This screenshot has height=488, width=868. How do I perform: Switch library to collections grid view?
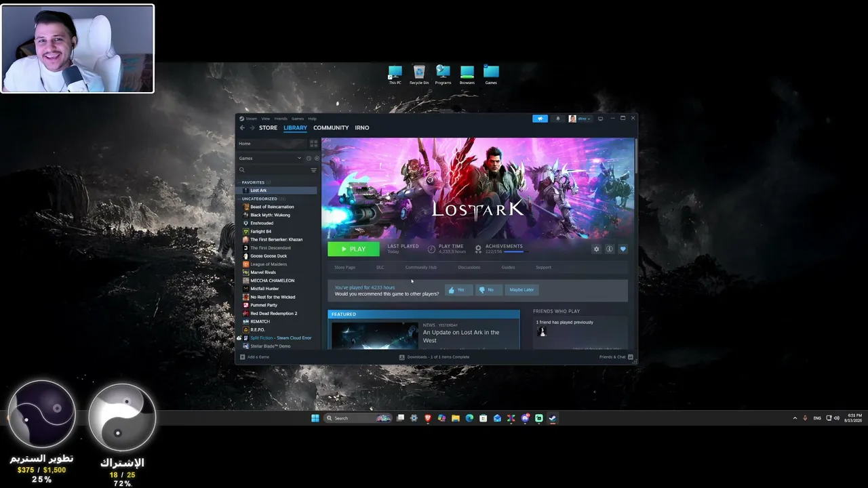pos(313,144)
